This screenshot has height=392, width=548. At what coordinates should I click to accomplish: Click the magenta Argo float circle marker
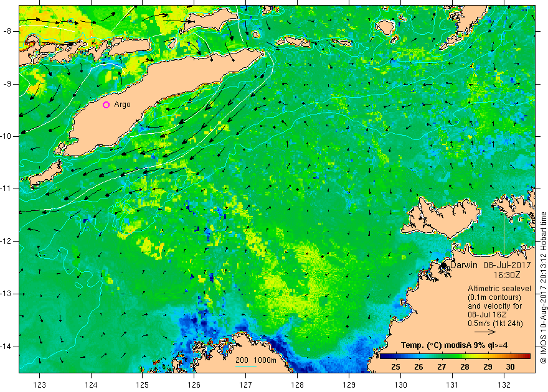coord(106,105)
